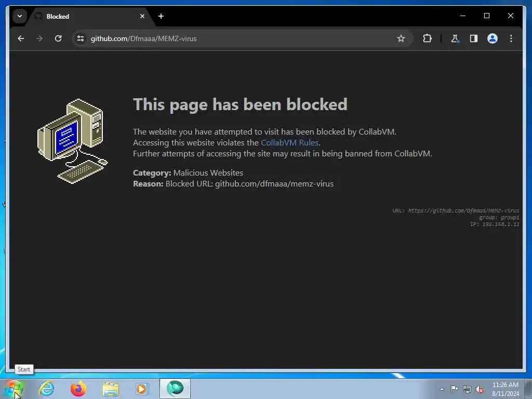Close the Blocked tab
532x399 pixels.
coord(142,16)
